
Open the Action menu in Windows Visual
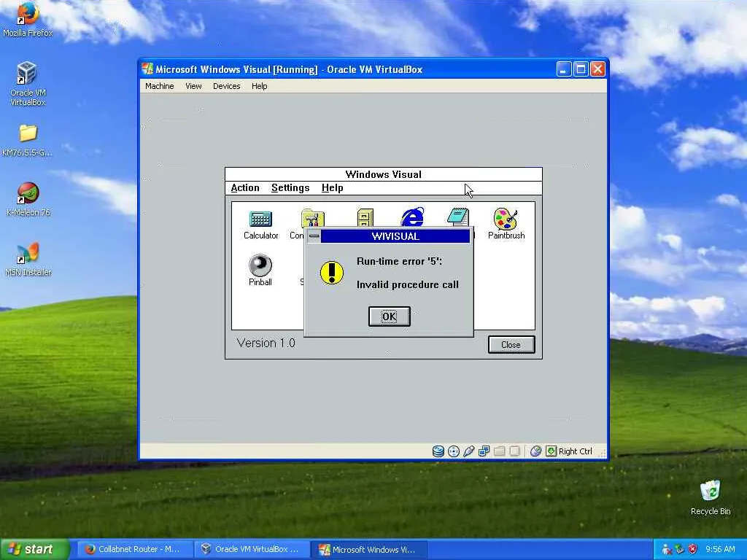tap(245, 187)
